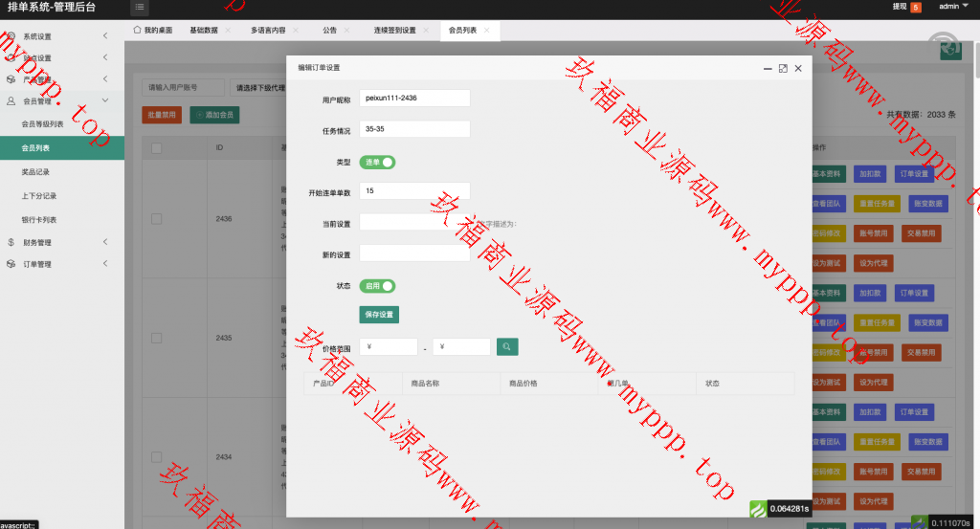Click the 保存设置 button

[379, 314]
